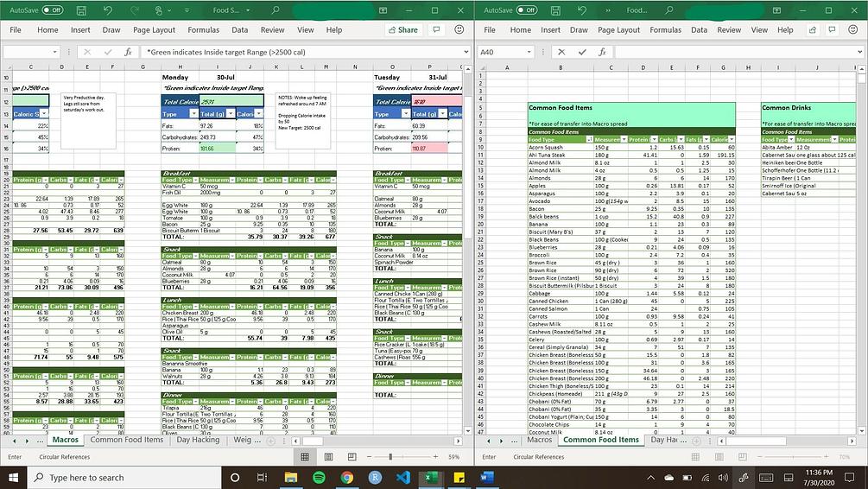Select Page Break Preview icon in left status bar

(352, 457)
